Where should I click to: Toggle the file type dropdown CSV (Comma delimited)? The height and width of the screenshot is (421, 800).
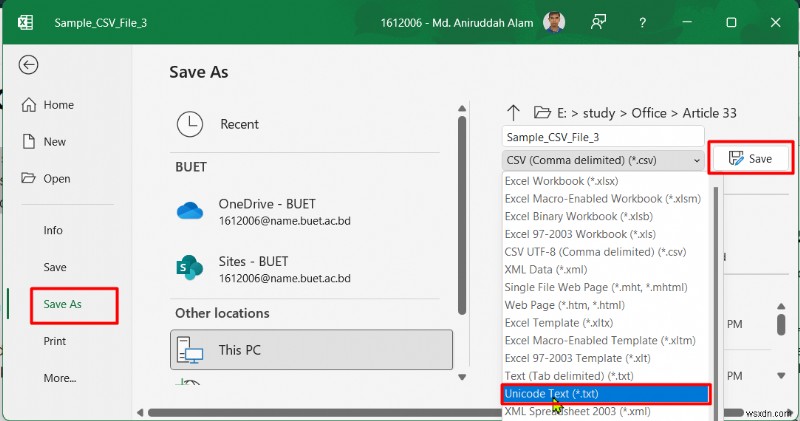pyautogui.click(x=603, y=160)
